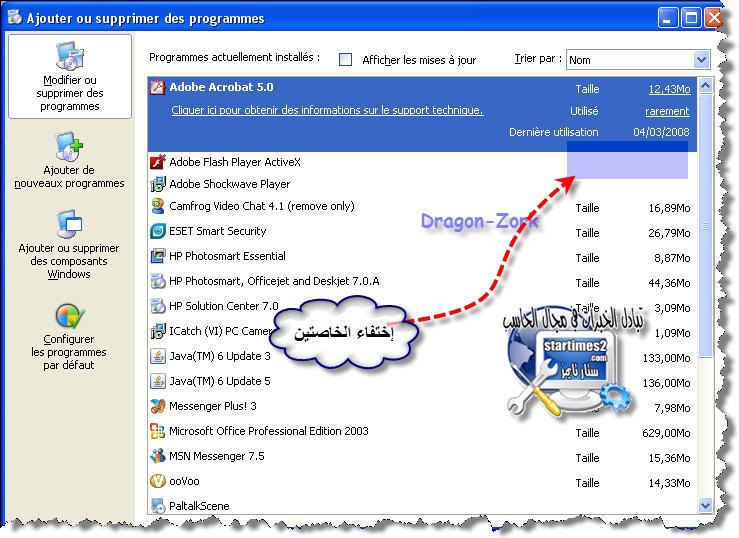Enable Afficher les mises à jour checkbox
The image size is (739, 538).
(x=345, y=59)
